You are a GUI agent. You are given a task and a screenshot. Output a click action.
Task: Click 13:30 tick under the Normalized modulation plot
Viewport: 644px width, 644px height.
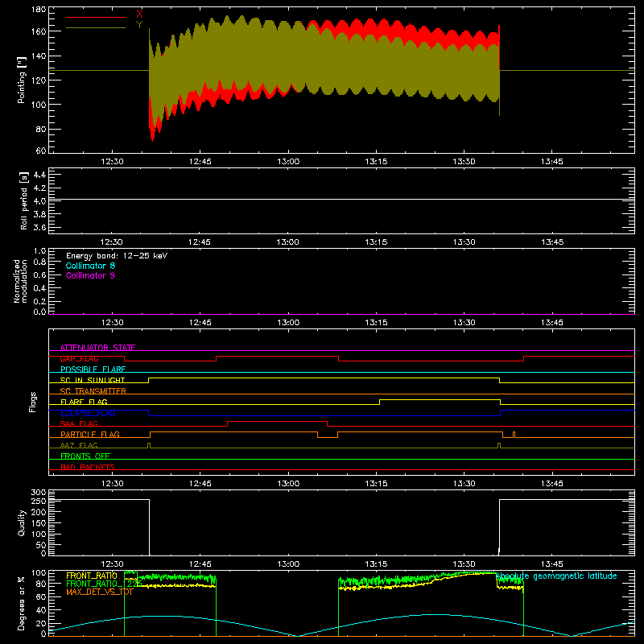pos(464,323)
